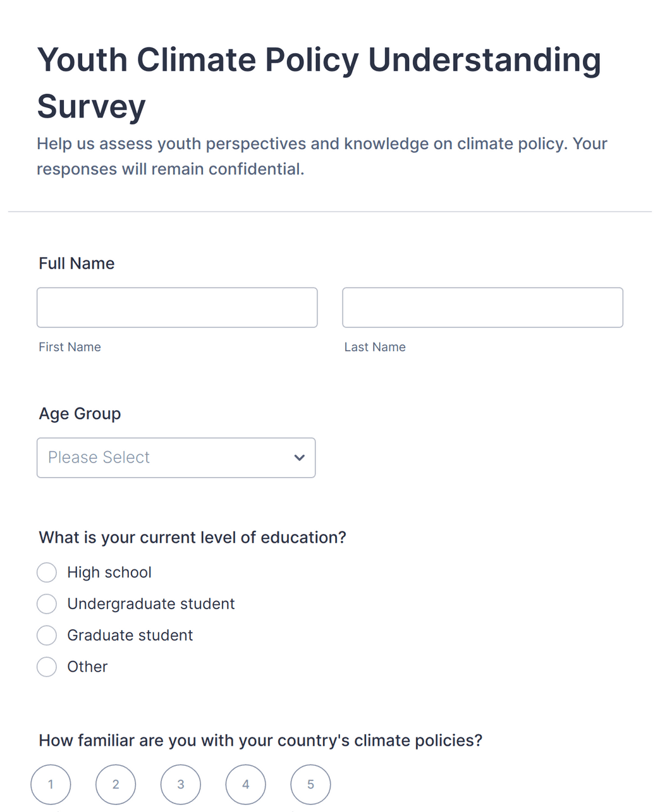The height and width of the screenshot is (812, 660).
Task: Click the 'Full Name' field label
Action: [x=76, y=264]
